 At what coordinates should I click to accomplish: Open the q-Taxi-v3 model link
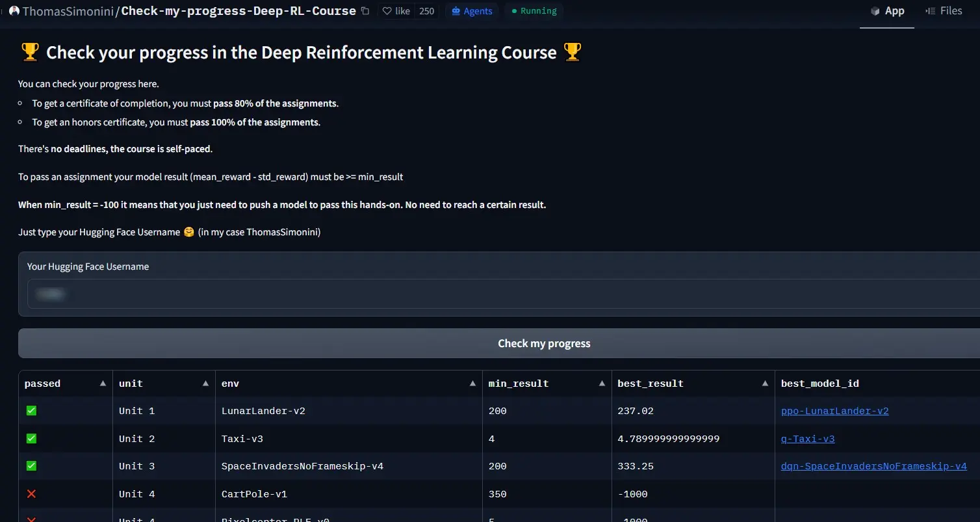click(x=808, y=439)
